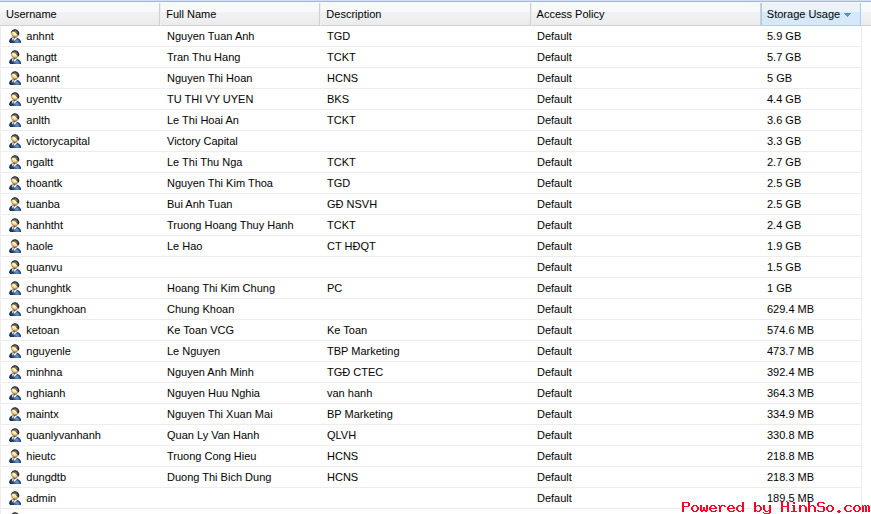The height and width of the screenshot is (514, 871).
Task: Click the user icon beside anhnt
Action: [14, 36]
